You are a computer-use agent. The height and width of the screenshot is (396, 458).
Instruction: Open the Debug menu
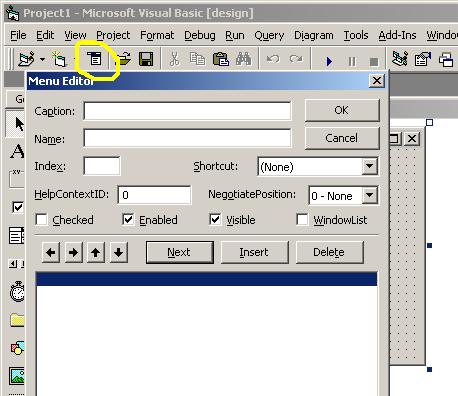point(200,35)
